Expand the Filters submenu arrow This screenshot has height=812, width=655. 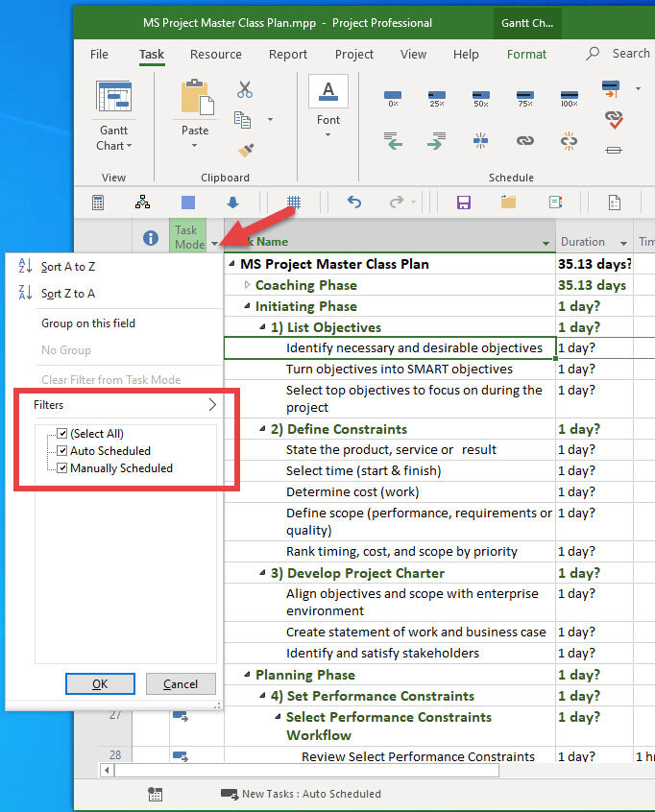(212, 405)
